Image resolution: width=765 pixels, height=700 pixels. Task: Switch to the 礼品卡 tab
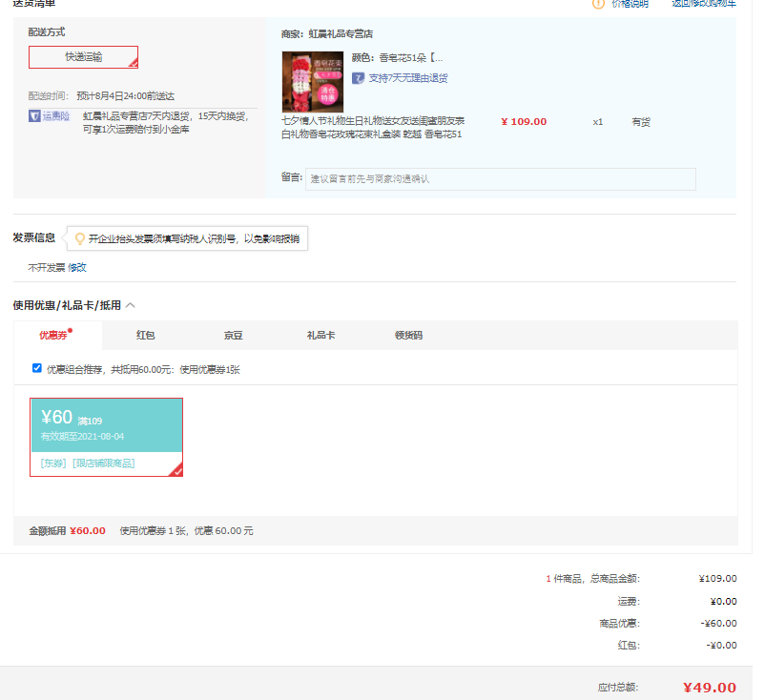(x=320, y=336)
